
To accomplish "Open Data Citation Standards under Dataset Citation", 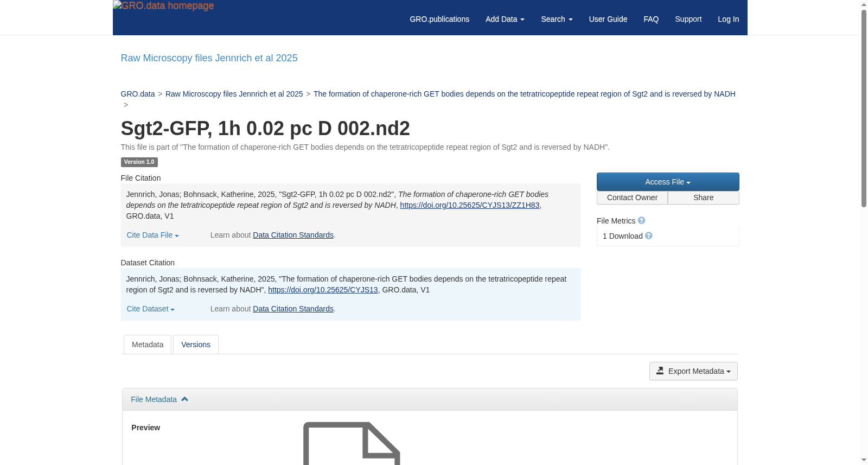I will [293, 309].
